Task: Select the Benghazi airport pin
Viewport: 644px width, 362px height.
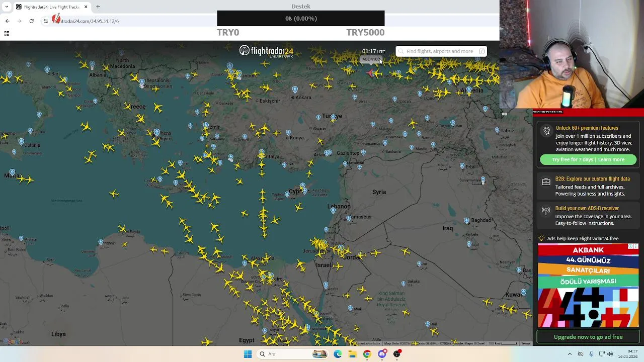Action: (x=101, y=242)
